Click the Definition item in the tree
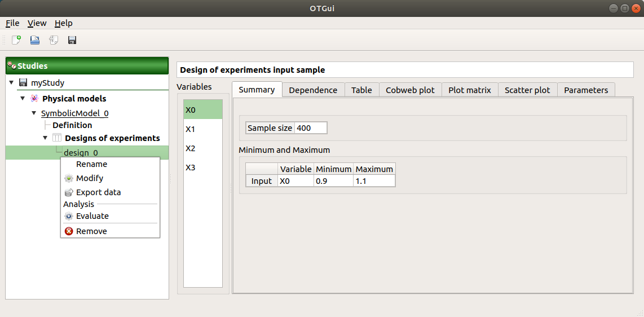The width and height of the screenshot is (644, 317). (72, 125)
